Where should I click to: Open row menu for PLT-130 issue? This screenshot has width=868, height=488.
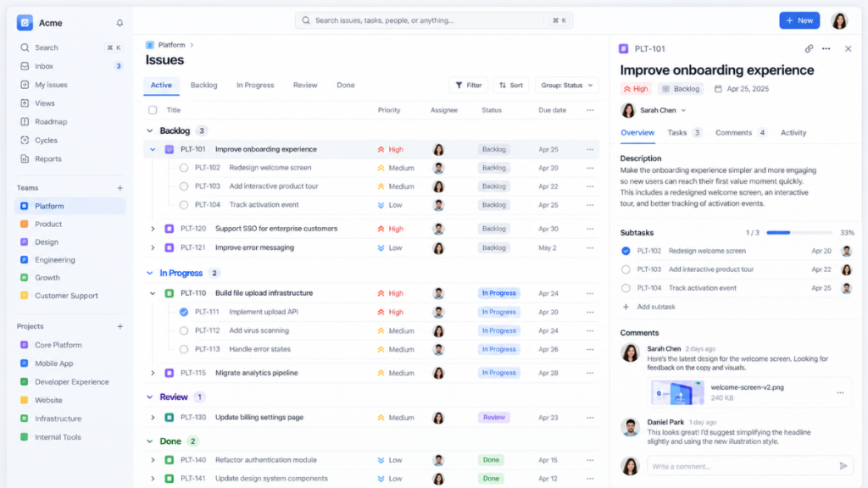pyautogui.click(x=590, y=418)
